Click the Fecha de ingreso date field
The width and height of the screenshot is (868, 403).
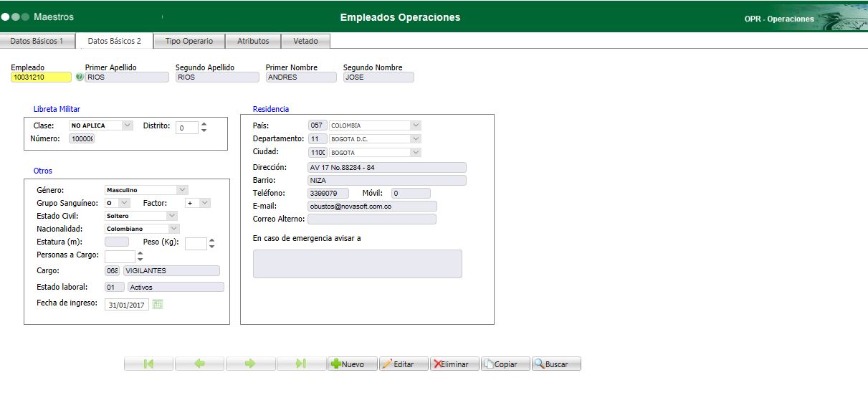click(x=127, y=305)
